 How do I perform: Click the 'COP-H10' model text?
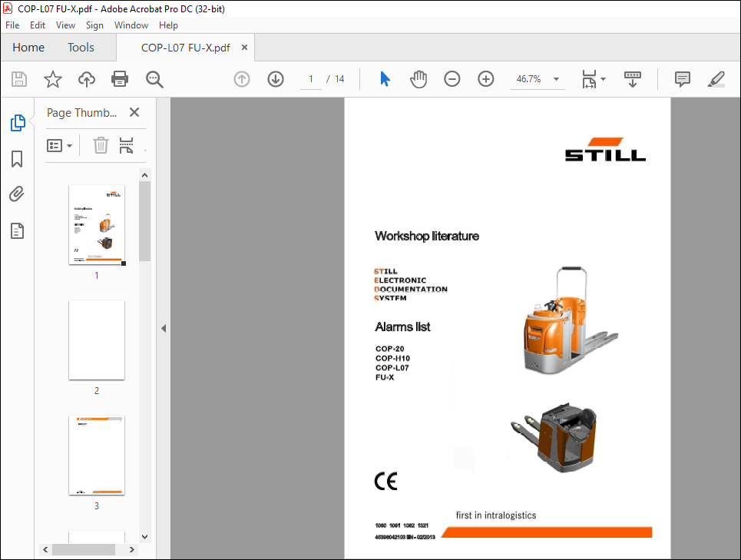click(392, 358)
